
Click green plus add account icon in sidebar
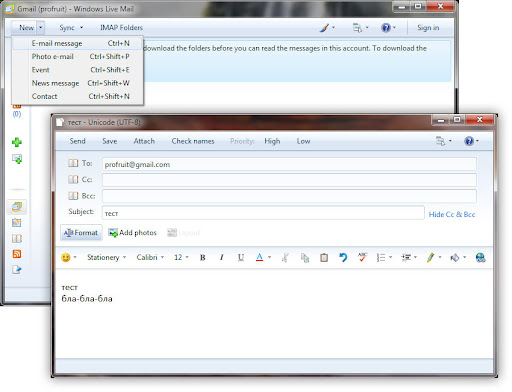pyautogui.click(x=17, y=142)
